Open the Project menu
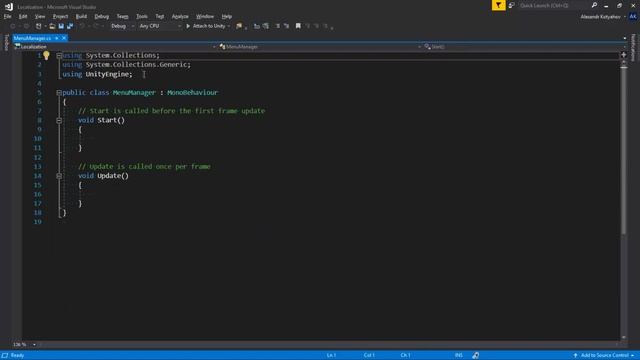The image size is (640, 360). pos(60,16)
